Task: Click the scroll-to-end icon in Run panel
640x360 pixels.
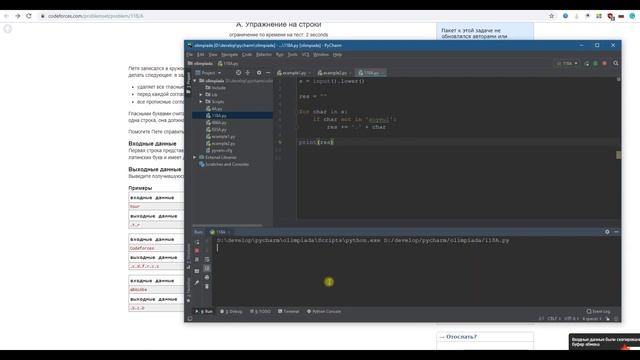Action: (x=207, y=268)
